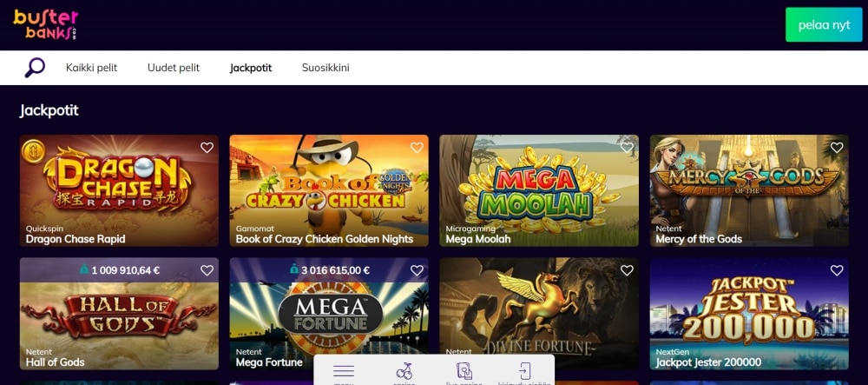Favorite Jackpot Jester 200000 heart
The image size is (868, 385).
[x=837, y=270]
